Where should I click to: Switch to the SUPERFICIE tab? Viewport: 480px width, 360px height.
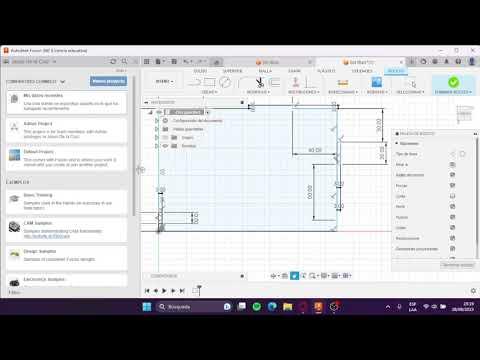click(232, 71)
